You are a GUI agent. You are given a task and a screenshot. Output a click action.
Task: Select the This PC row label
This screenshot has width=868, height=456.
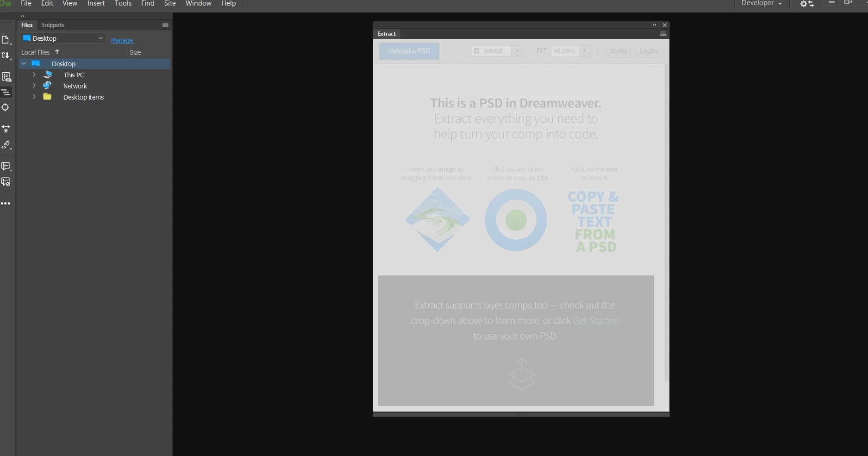[74, 75]
